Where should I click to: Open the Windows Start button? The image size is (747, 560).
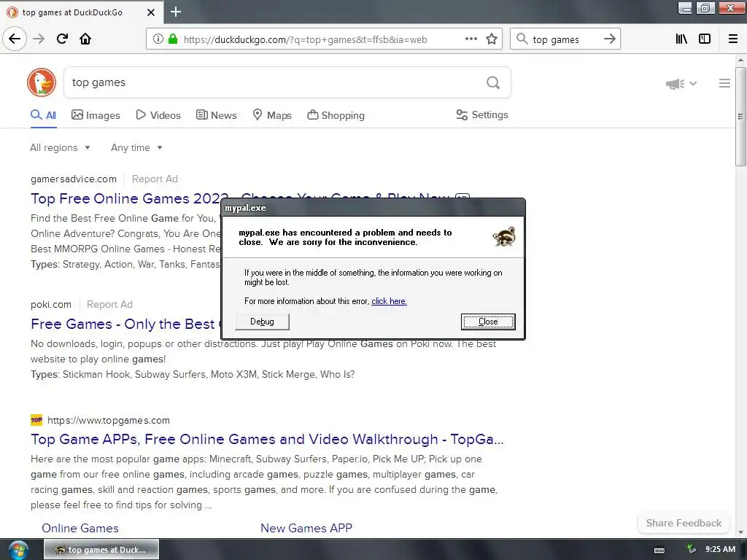click(18, 550)
